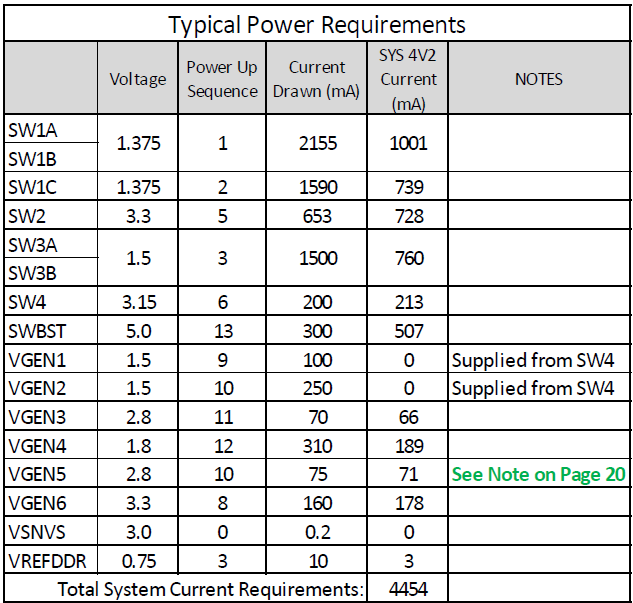The height and width of the screenshot is (603, 633).
Task: Select the Voltage column header
Action: click(x=138, y=78)
